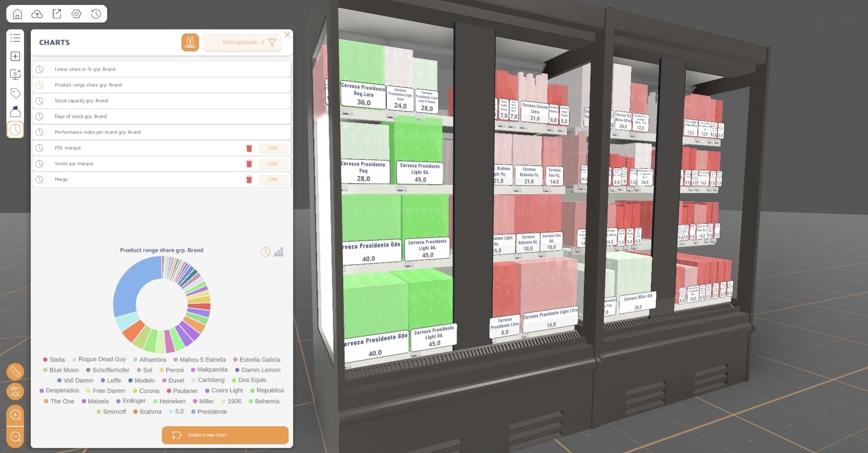Screen dimensions: 868x453
Task: Open the list view sidebar icon
Action: 15,38
